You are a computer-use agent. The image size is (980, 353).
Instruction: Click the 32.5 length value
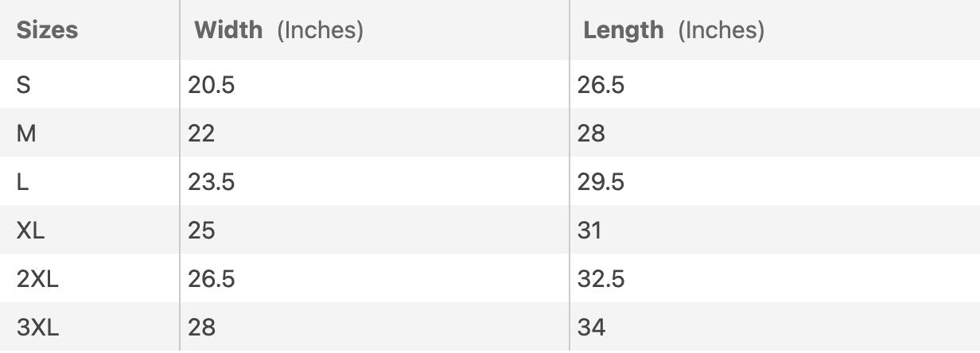point(601,279)
